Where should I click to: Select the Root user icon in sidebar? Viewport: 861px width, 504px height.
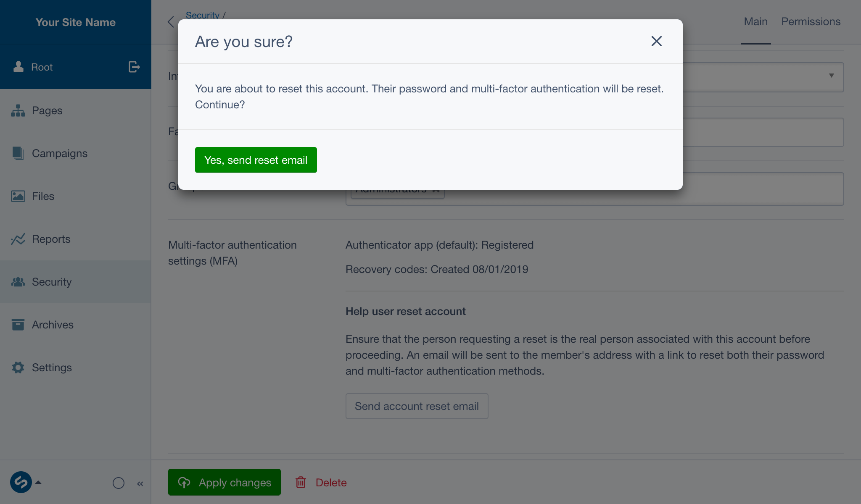(x=18, y=66)
